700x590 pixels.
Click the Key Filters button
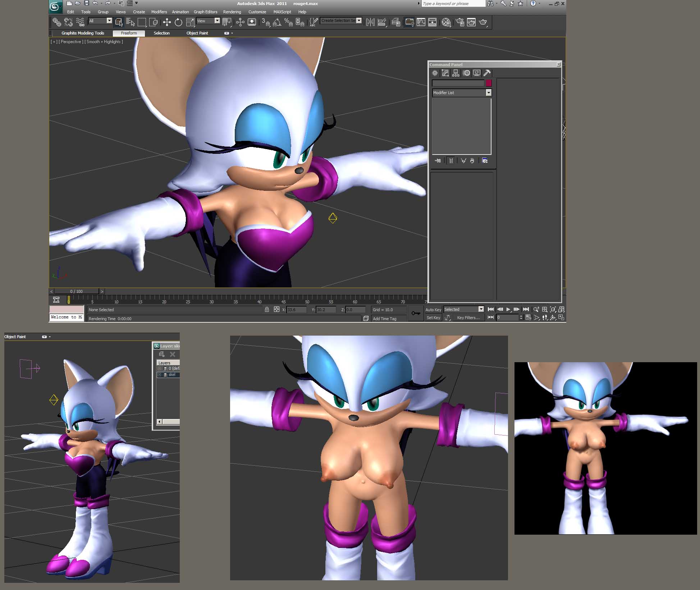coord(468,318)
